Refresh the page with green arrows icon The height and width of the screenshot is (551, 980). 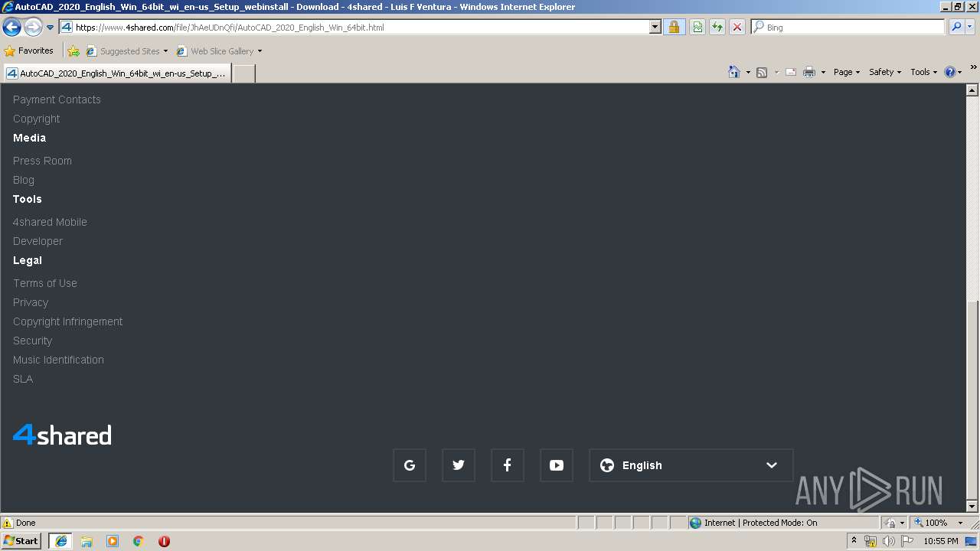coord(717,27)
